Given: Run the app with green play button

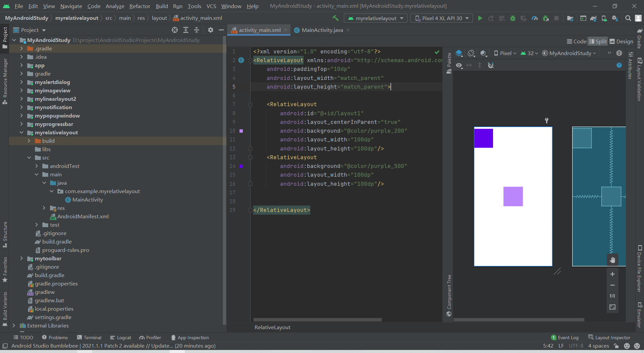Looking at the screenshot, I should 480,18.
